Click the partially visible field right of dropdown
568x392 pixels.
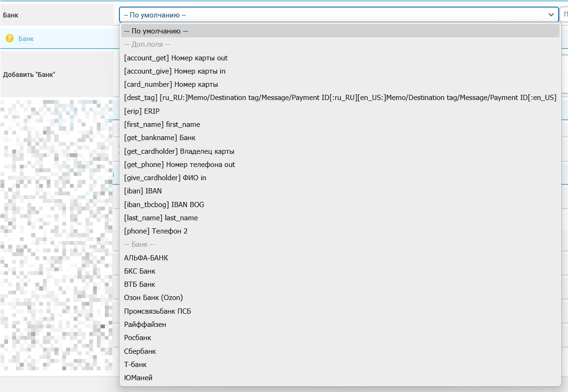click(564, 15)
